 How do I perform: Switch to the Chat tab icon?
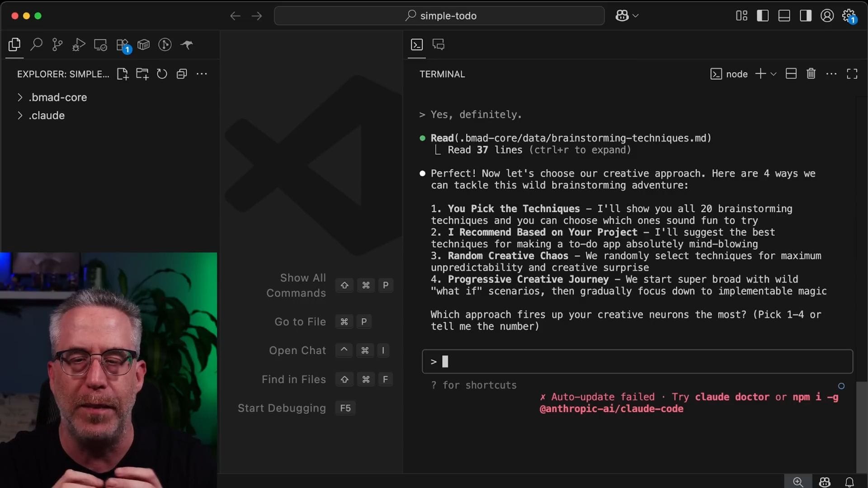(x=439, y=45)
